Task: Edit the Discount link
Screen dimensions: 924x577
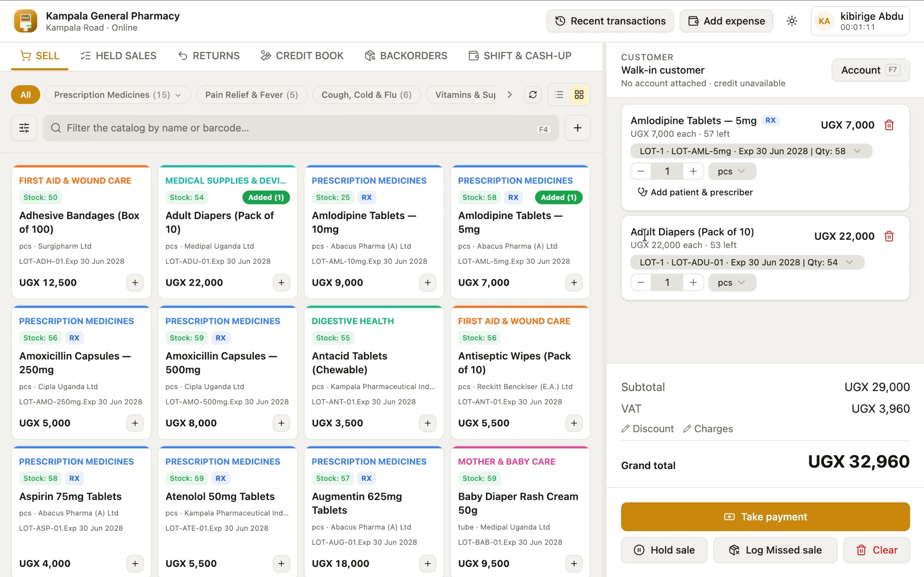Action: [648, 428]
